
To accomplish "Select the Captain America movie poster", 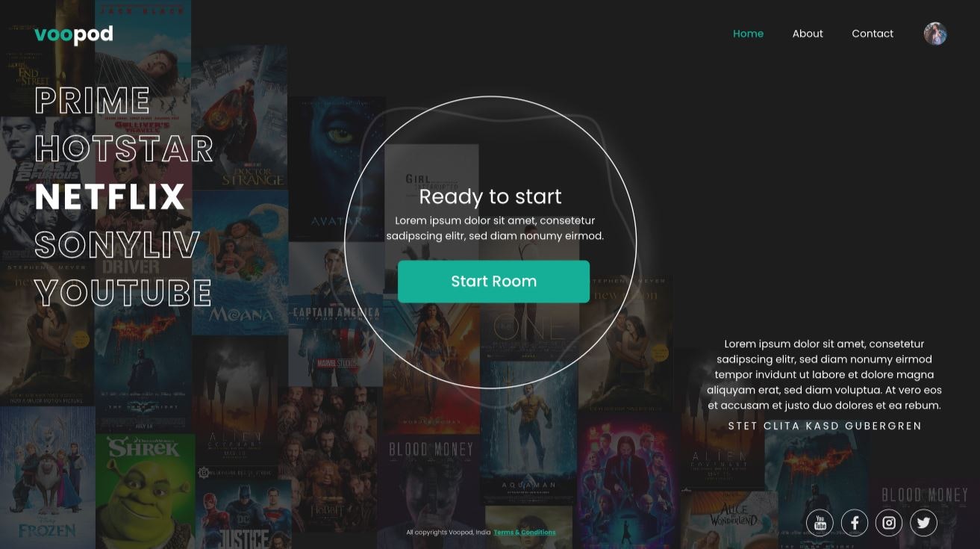I will coord(336,314).
